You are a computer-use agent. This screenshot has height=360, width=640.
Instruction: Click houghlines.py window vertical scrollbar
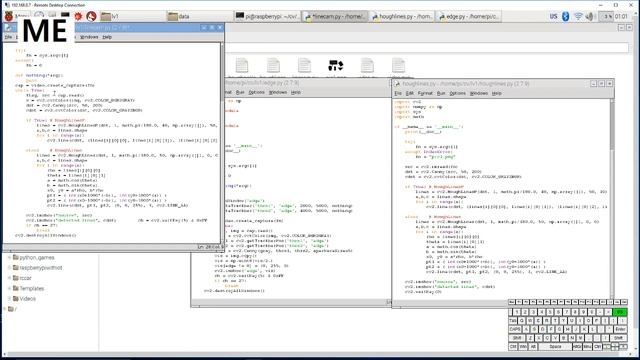click(611, 198)
